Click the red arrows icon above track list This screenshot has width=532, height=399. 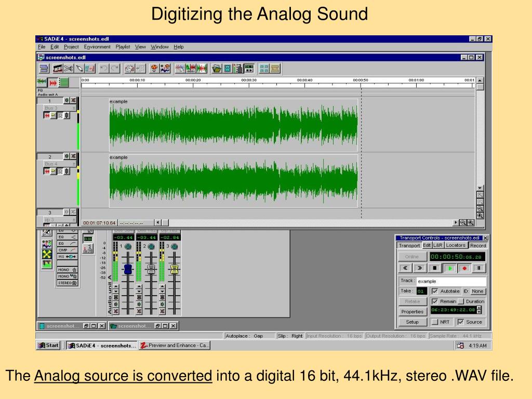click(52, 82)
